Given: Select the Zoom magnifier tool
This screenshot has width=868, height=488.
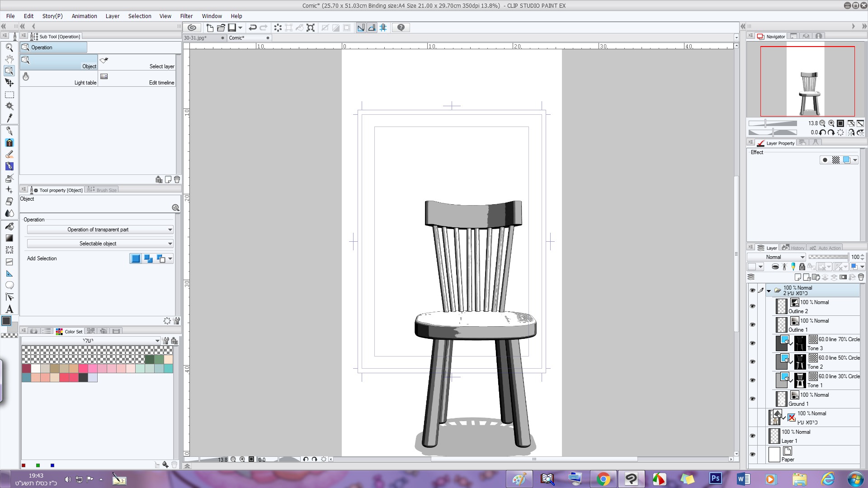Looking at the screenshot, I should tap(9, 47).
